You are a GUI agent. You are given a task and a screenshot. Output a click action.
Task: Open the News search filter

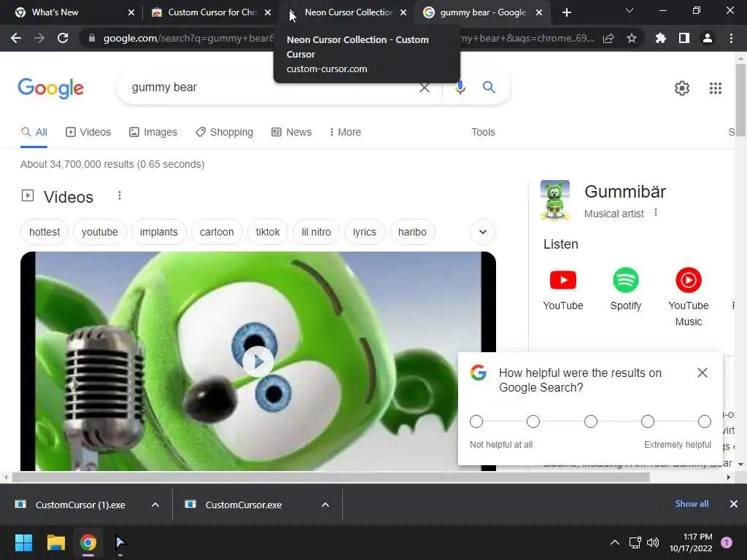(292, 132)
